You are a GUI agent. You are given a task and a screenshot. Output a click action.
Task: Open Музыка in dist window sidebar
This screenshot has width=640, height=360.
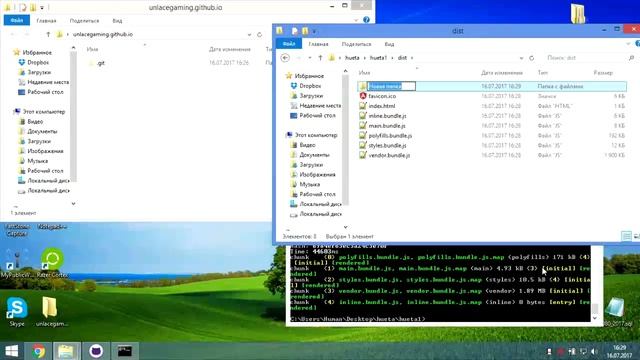pyautogui.click(x=310, y=184)
